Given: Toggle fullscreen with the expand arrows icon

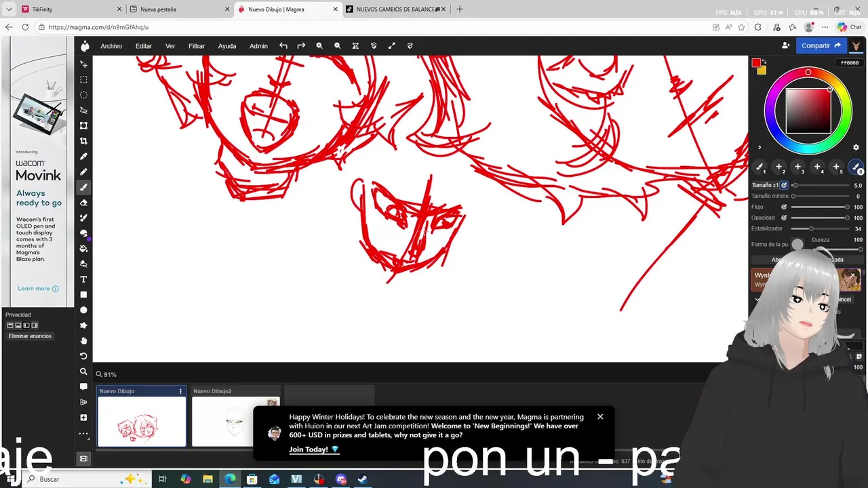Looking at the screenshot, I should (x=391, y=46).
